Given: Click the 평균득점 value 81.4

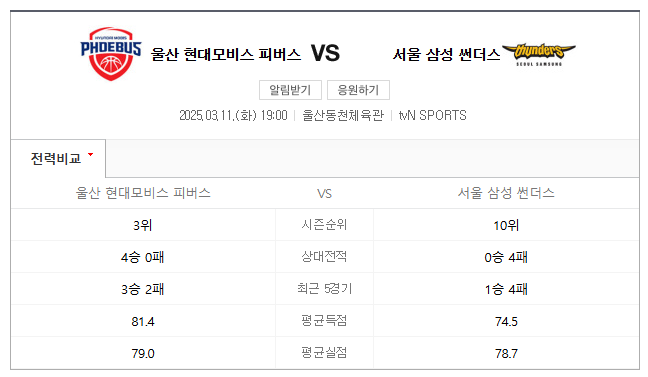Looking at the screenshot, I should coord(143,321).
